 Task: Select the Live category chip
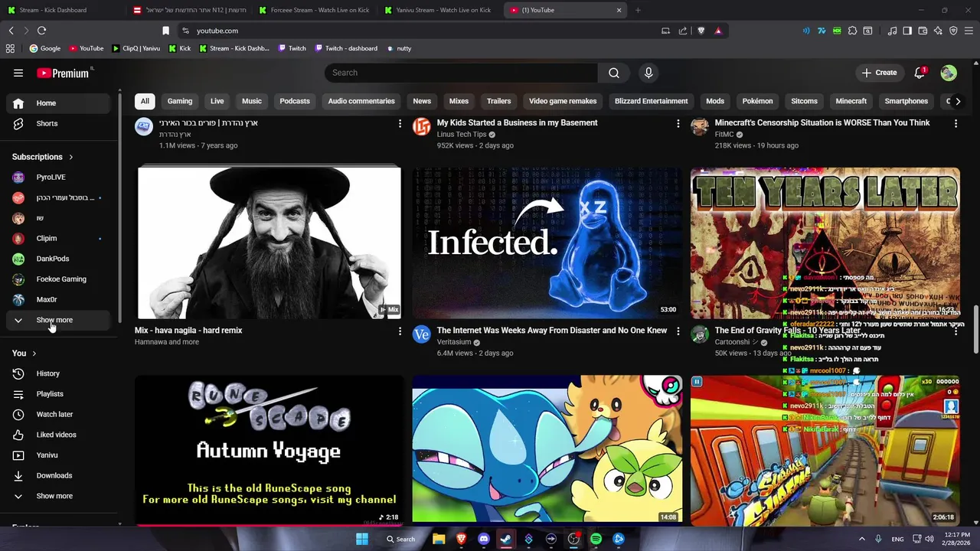(217, 101)
